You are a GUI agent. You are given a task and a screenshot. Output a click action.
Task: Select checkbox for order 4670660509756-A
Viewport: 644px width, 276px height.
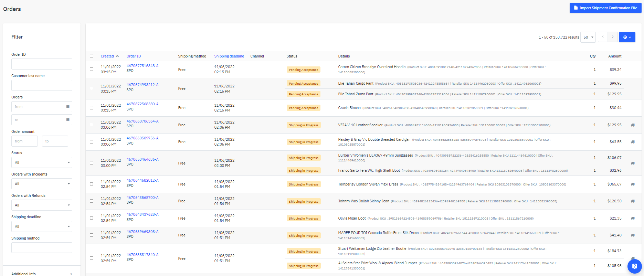[x=92, y=142]
